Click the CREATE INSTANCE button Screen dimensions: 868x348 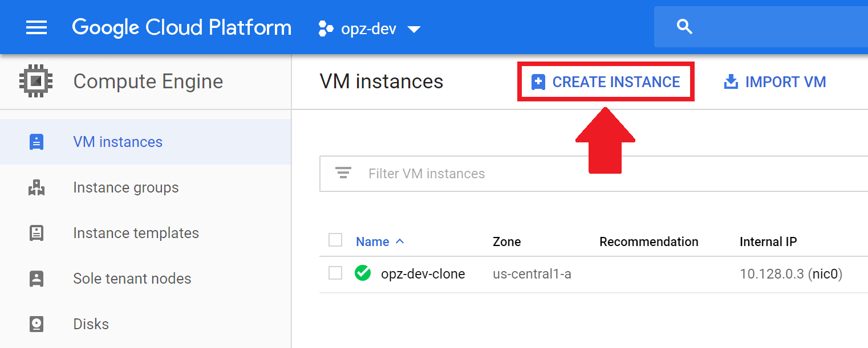click(606, 82)
